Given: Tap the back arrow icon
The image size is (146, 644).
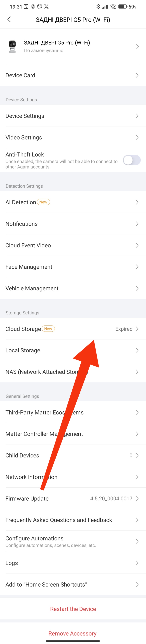Looking at the screenshot, I should click(9, 19).
